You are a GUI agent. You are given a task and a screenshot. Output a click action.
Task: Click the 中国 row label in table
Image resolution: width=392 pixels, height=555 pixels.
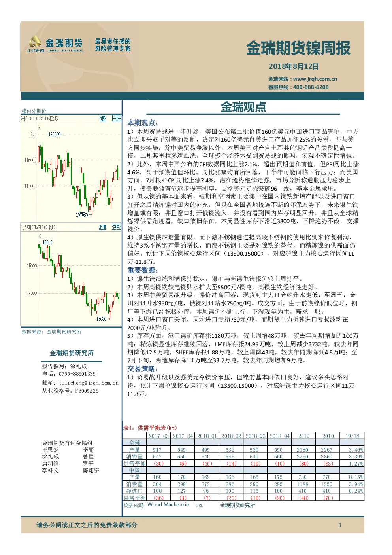coord(135,470)
